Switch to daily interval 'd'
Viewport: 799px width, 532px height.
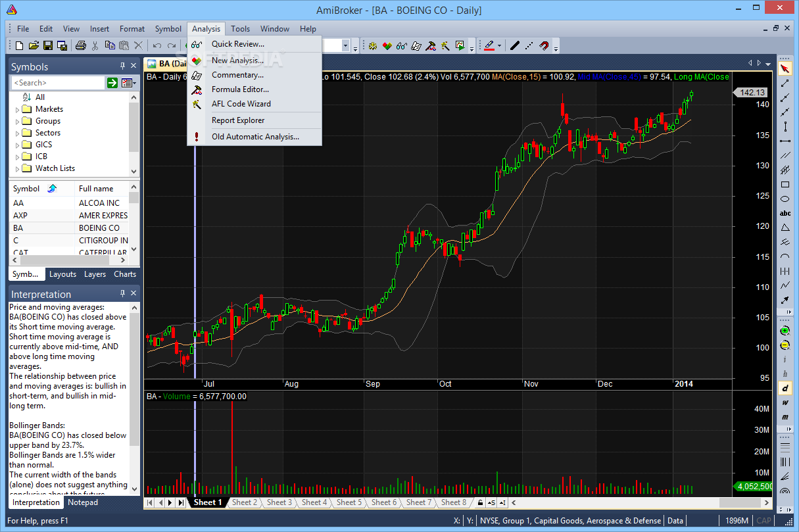[x=785, y=388]
